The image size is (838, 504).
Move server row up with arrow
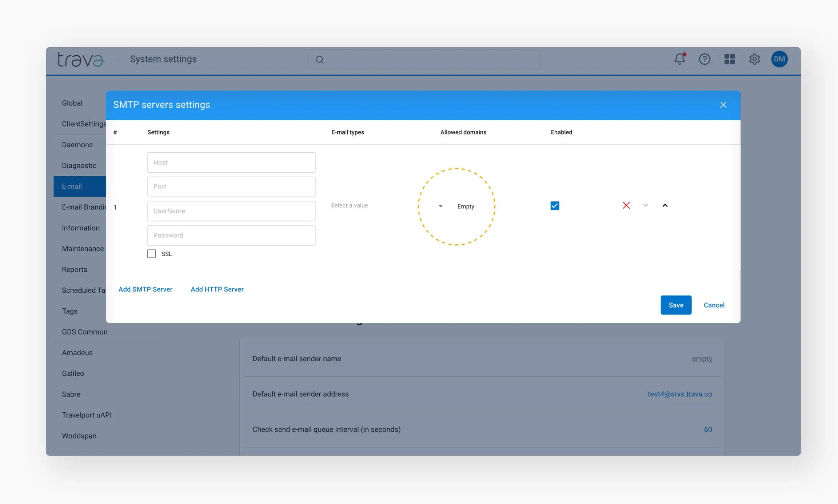(665, 205)
